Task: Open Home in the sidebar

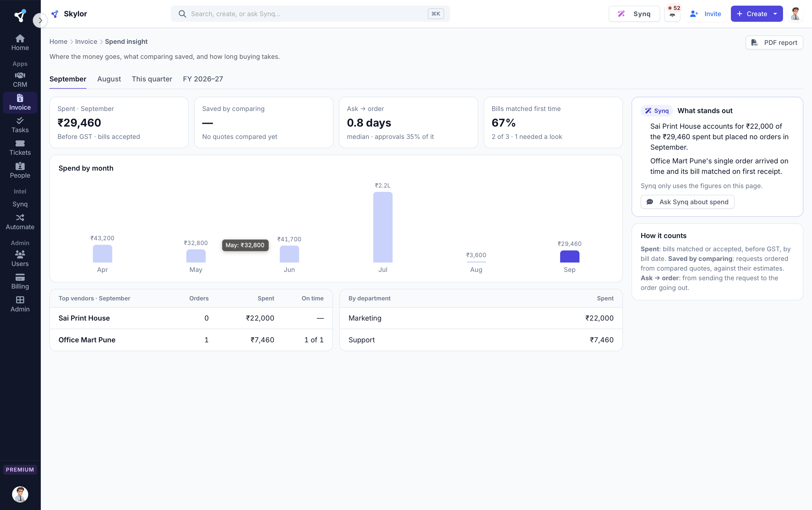Action: coord(20,43)
